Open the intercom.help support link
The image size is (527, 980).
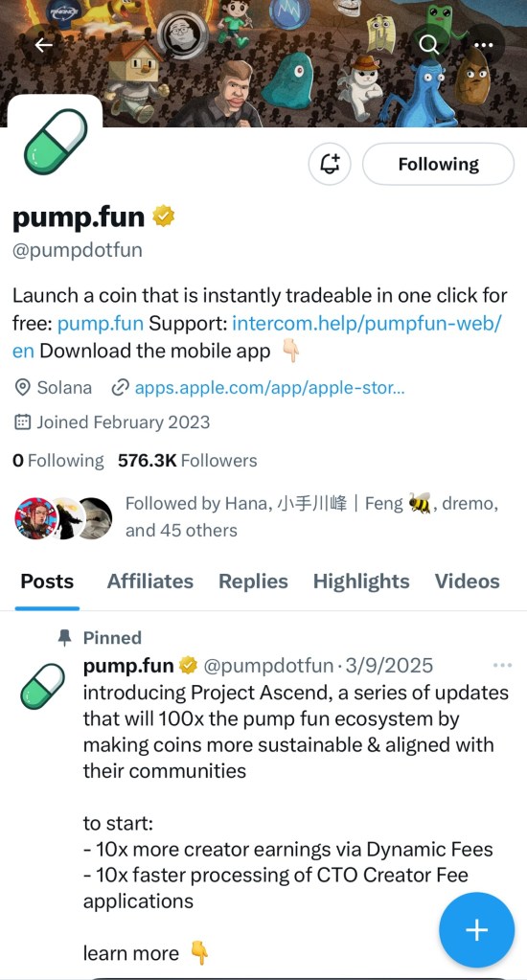(257, 336)
